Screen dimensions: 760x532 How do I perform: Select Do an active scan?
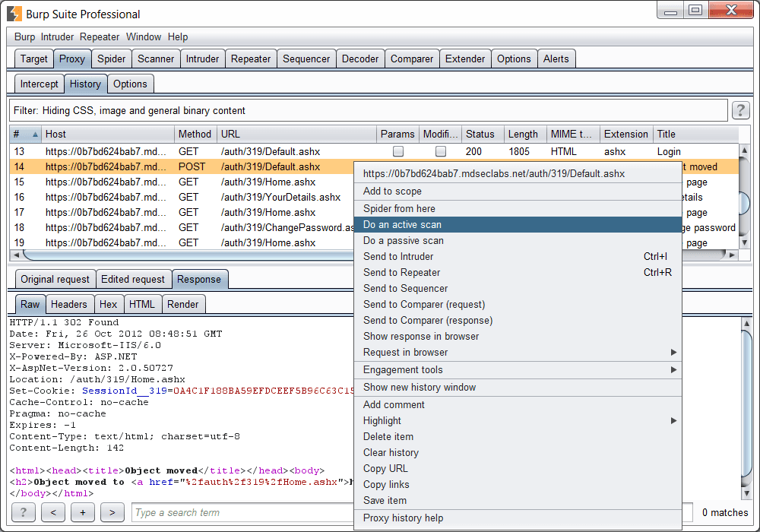click(402, 224)
